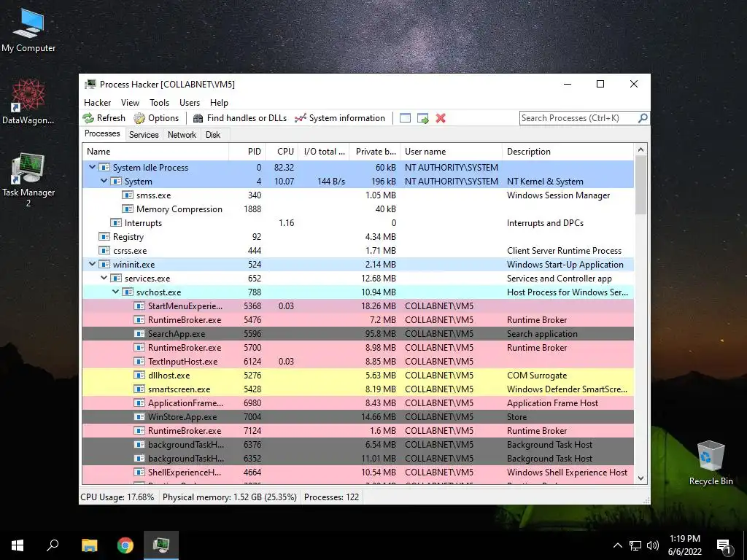The height and width of the screenshot is (560, 747).
Task: Select DataWagon desktop shortcut
Action: click(x=28, y=102)
